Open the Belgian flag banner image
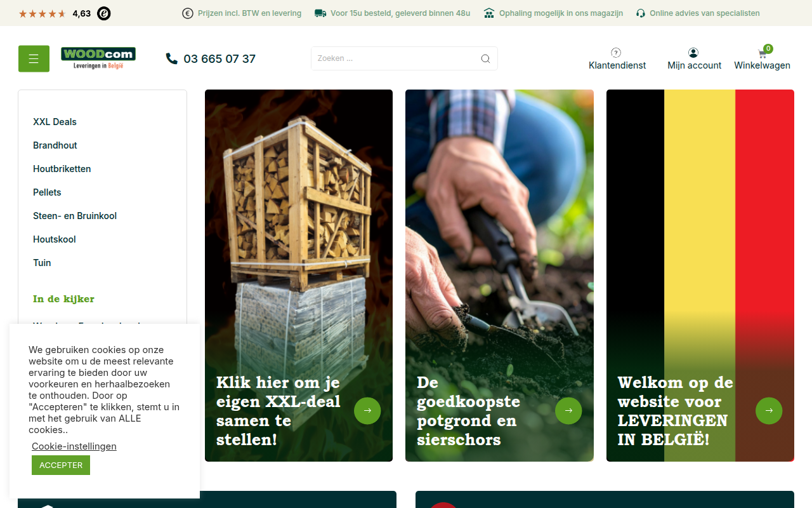This screenshot has width=812, height=508. [x=700, y=276]
